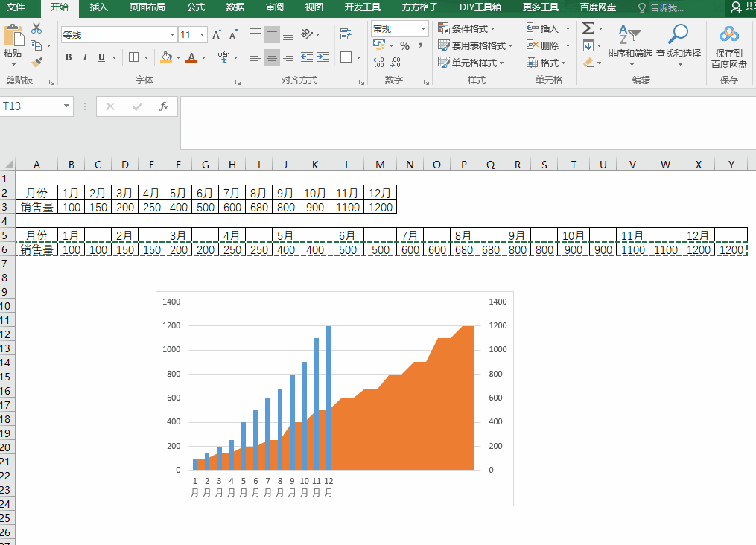Increase font size with larger A

click(217, 34)
